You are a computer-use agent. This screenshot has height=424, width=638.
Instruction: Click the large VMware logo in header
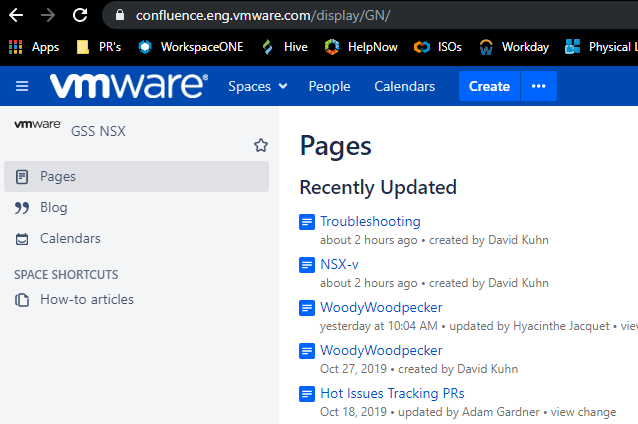coord(129,86)
